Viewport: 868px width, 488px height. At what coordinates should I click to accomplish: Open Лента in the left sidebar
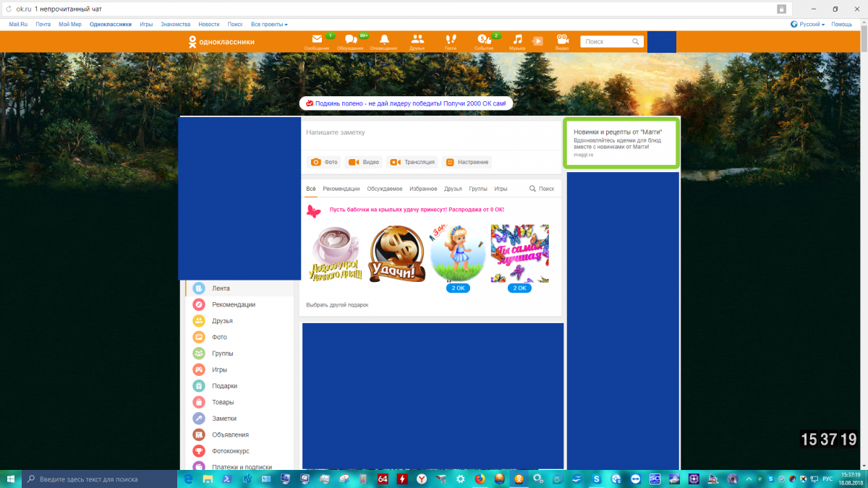point(239,288)
